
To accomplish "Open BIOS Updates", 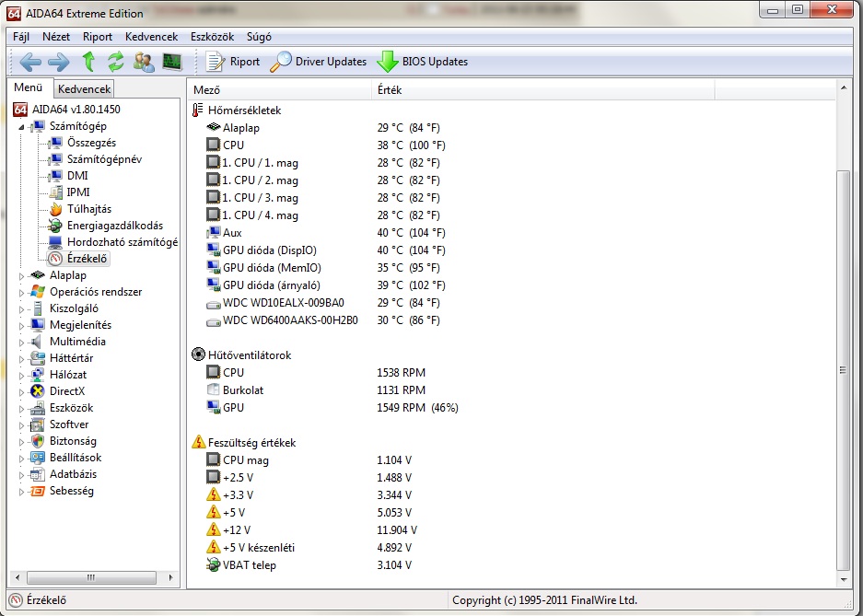I will click(x=422, y=62).
